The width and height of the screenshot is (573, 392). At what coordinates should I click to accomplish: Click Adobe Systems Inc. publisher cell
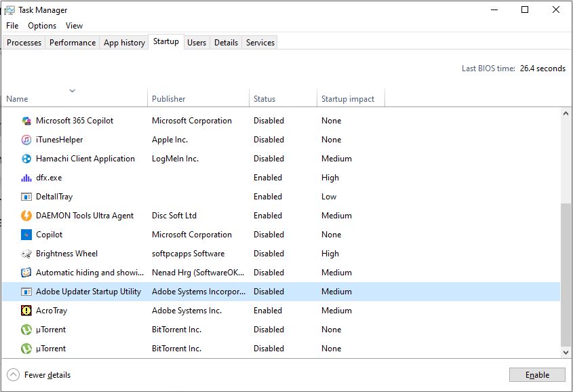click(186, 311)
